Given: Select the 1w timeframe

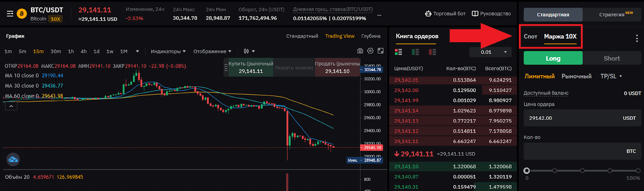Looking at the screenshot, I should (110, 51).
